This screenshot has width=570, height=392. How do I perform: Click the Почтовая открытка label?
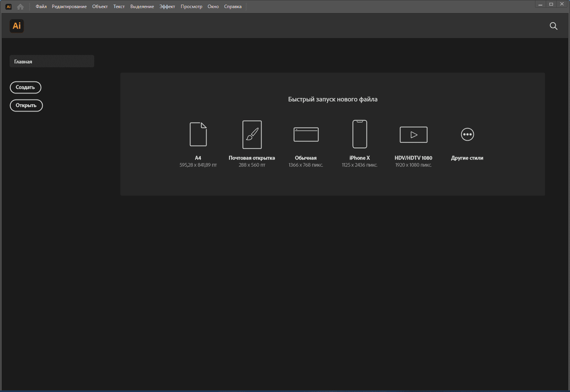252,158
